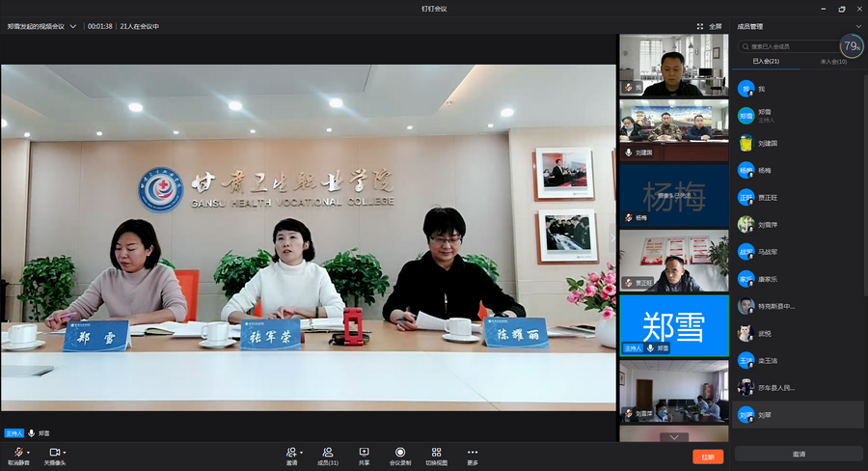
Task: Open the 更多 three-dots menu
Action: tap(473, 452)
